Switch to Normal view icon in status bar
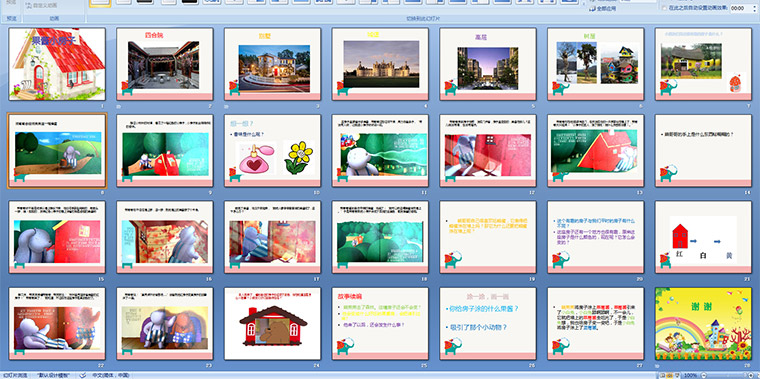 [x=662, y=376]
